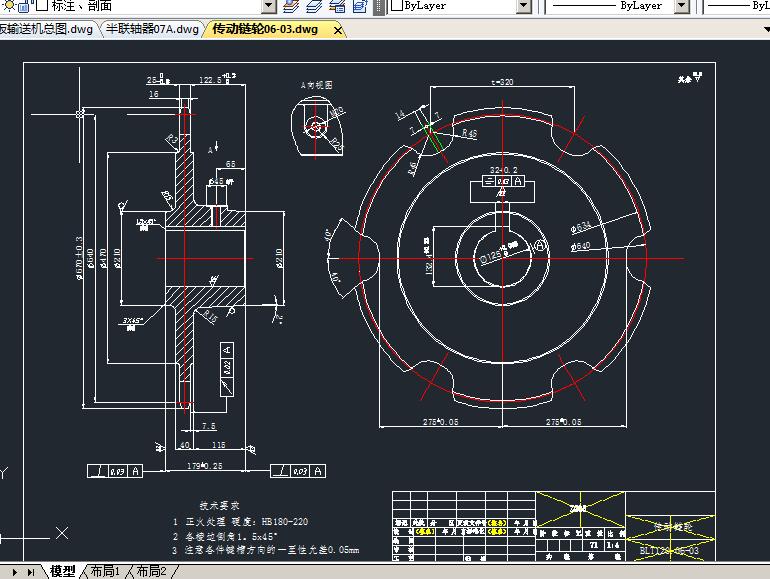Screen dimensions: 770x579
Task: Switch to the 反输送机总图.dwg document tab
Action: coord(47,29)
